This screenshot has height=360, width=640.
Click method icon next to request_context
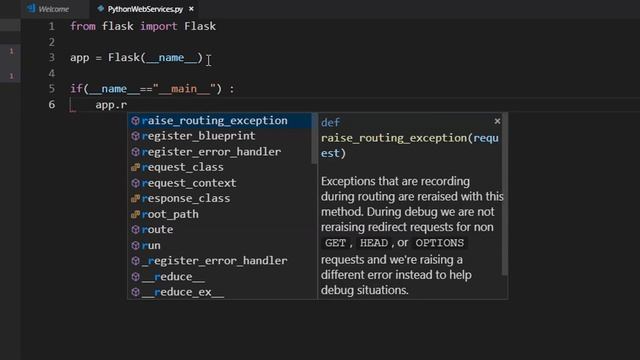[136, 183]
